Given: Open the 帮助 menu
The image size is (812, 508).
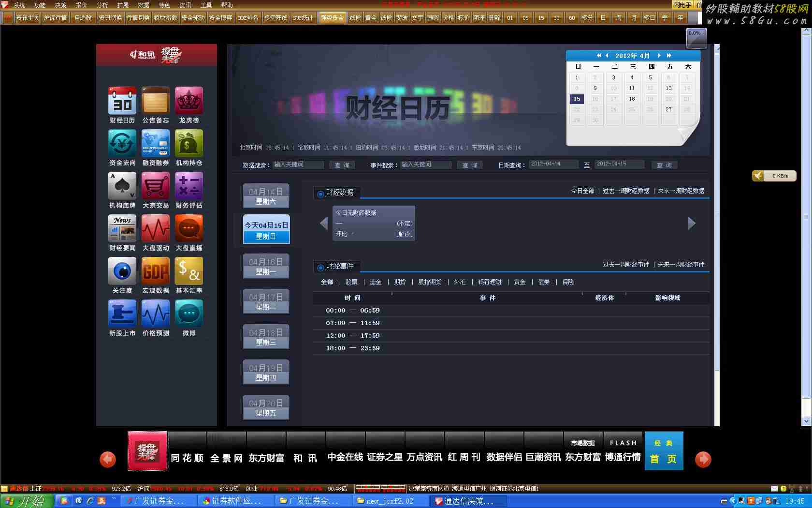Looking at the screenshot, I should click(x=227, y=5).
